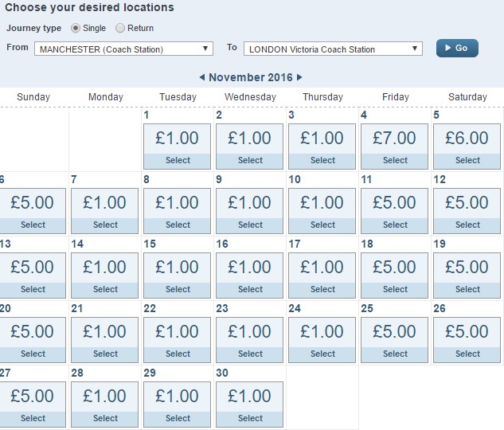Viewport: 504px width, 430px height.
Task: Click the November 2016 month heading
Action: tap(251, 77)
